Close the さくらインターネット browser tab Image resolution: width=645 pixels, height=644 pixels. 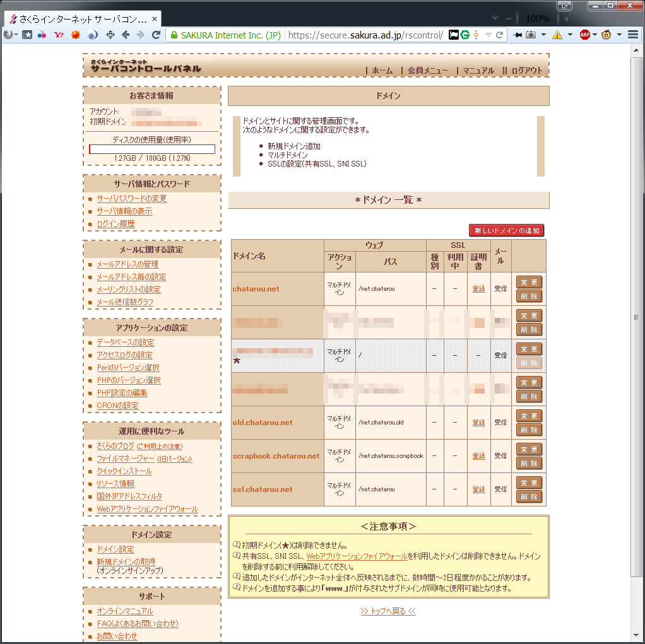pyautogui.click(x=155, y=19)
